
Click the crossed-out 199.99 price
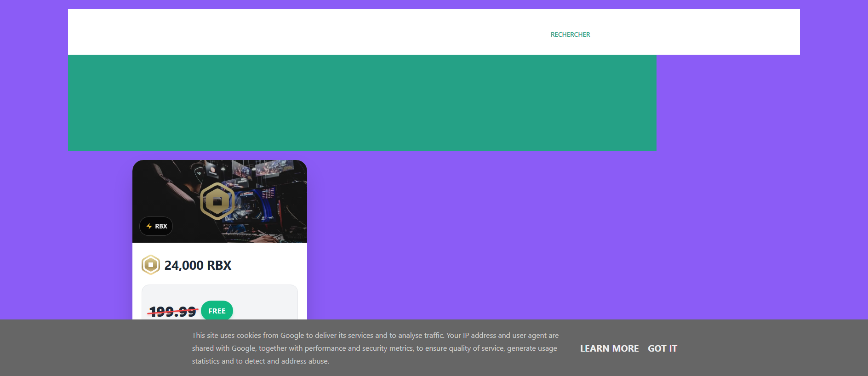[173, 312]
